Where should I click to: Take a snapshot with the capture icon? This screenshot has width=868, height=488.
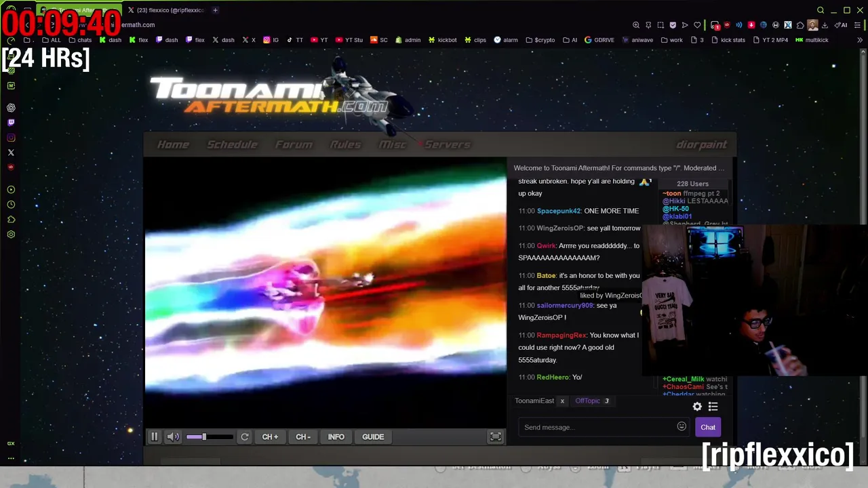point(660,25)
